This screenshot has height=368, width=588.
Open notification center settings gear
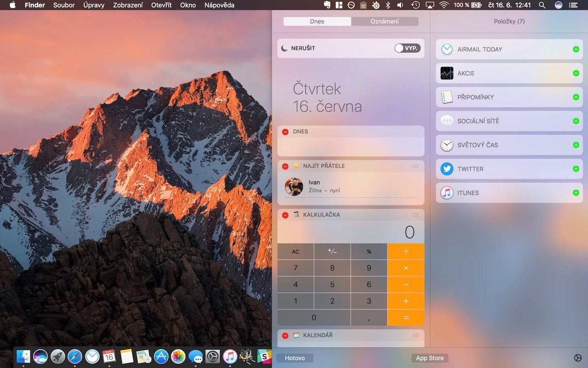coord(577,358)
